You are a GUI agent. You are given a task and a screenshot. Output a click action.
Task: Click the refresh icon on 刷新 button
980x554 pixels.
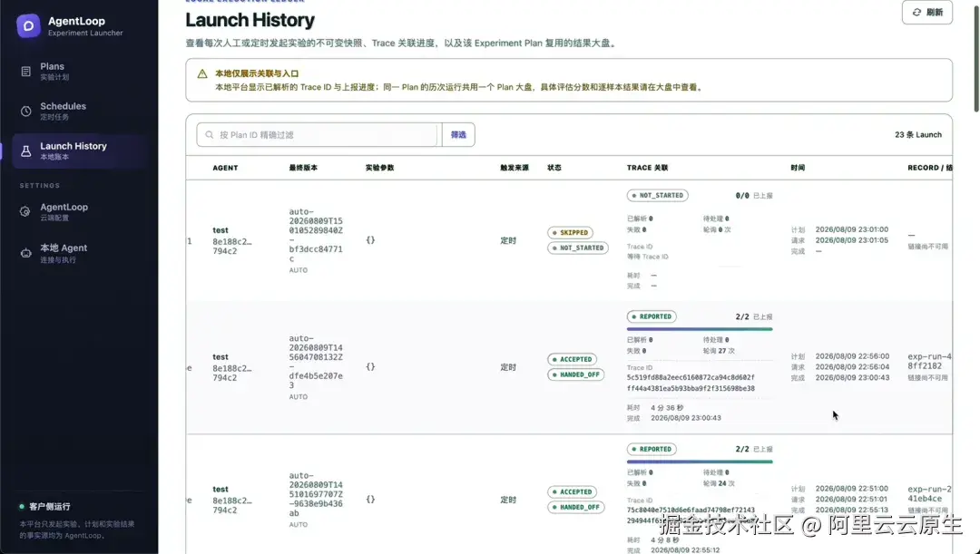916,13
